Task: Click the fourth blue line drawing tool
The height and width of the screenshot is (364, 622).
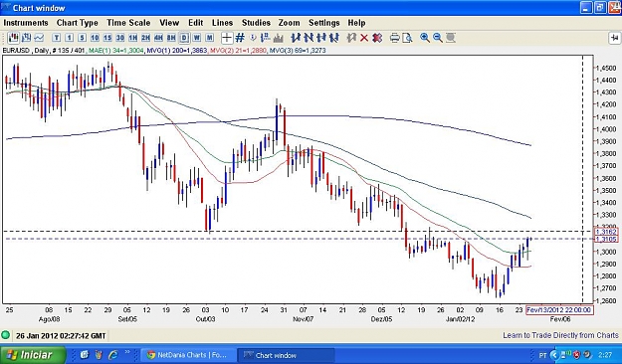Action: click(x=334, y=38)
